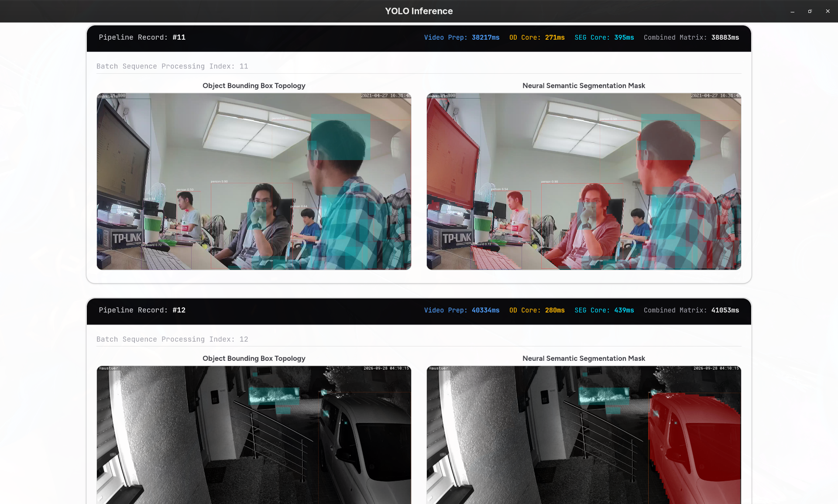The image size is (838, 504).
Task: Select 'Pipeline Record: #11' header text
Action: 142,38
